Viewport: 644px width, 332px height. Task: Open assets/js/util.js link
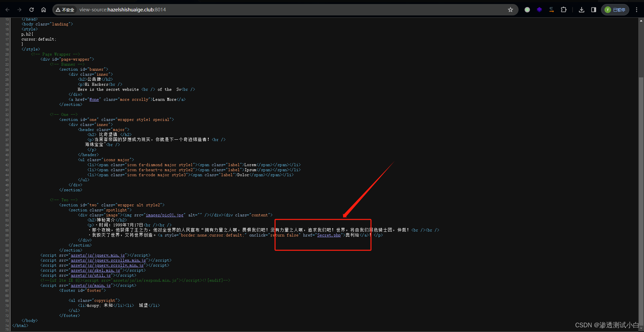tap(91, 275)
